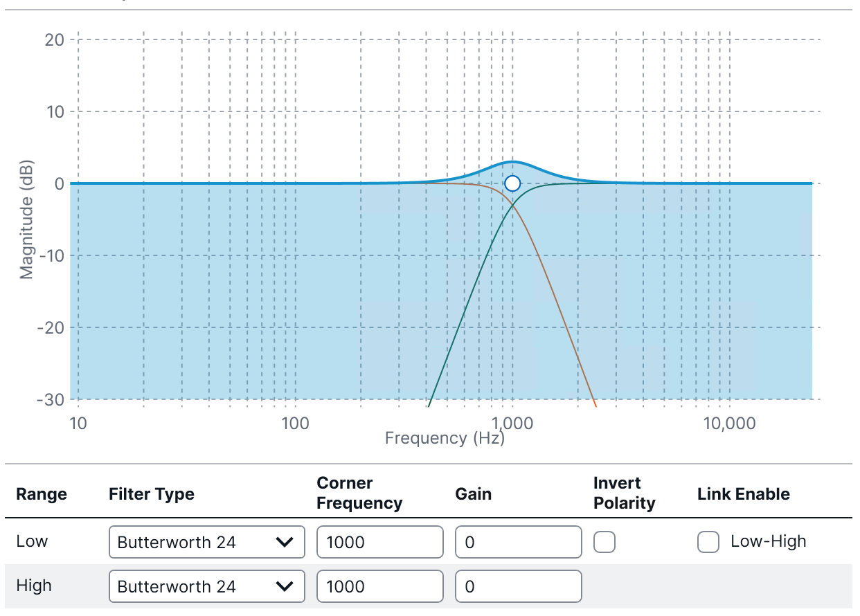Viewport: 860px width, 616px height.
Task: Click the Frequency (Hz) axis label
Action: [445, 438]
